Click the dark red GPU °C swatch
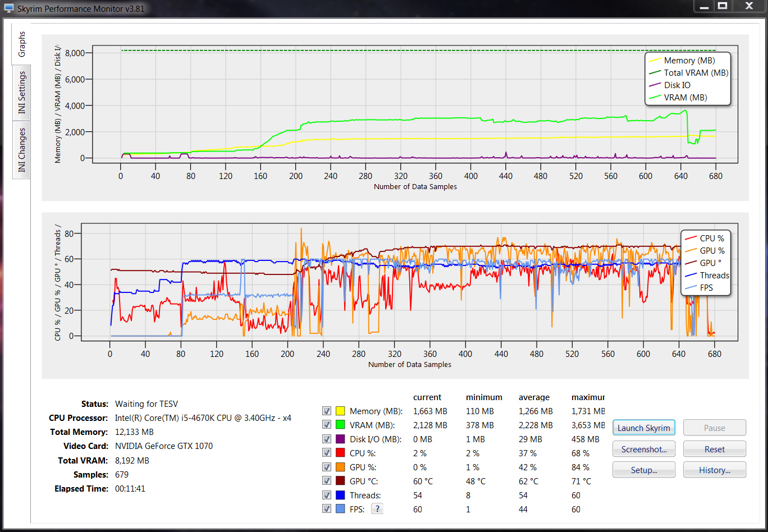Viewport: 768px width, 532px height. (x=340, y=481)
